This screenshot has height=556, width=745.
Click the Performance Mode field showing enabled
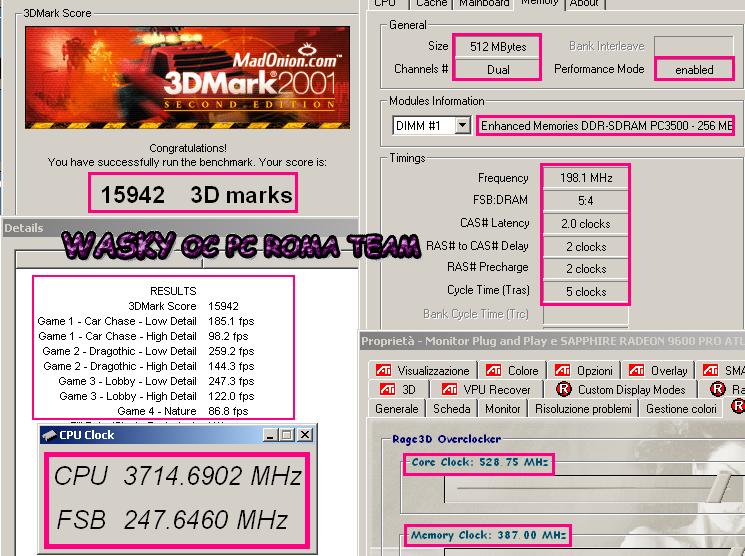click(694, 69)
